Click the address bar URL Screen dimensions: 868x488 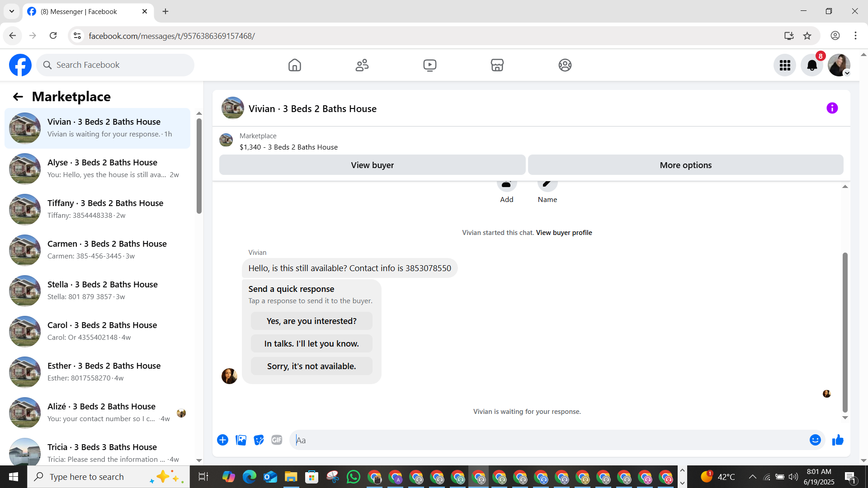[172, 36]
